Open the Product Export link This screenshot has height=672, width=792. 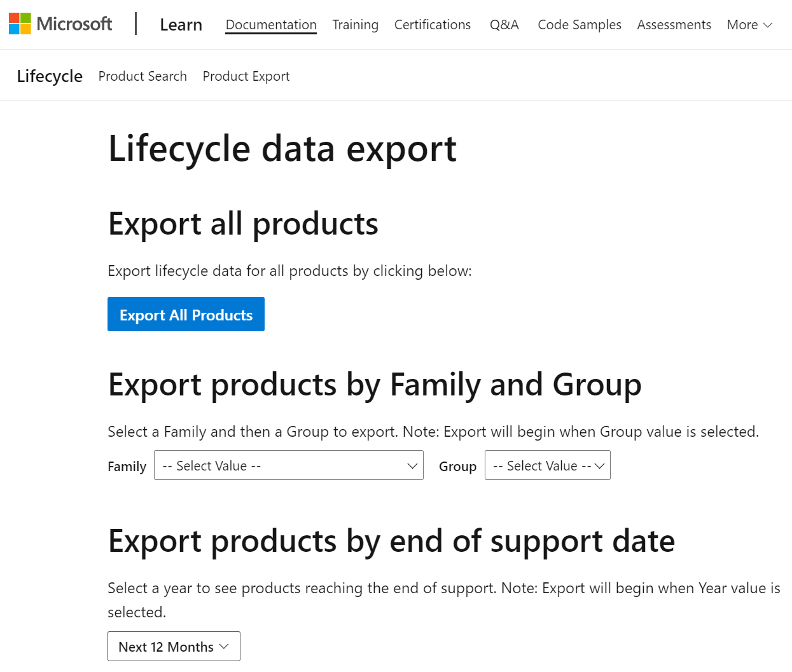coord(246,76)
